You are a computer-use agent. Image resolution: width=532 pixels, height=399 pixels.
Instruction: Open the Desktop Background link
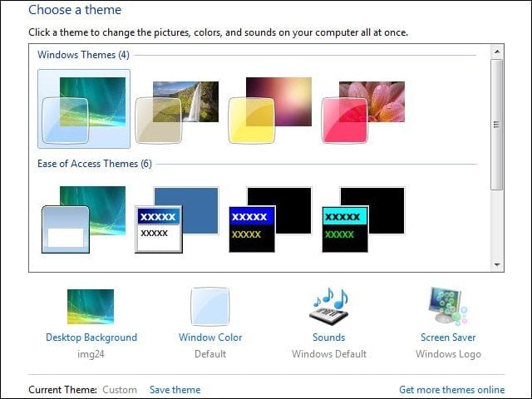[91, 337]
